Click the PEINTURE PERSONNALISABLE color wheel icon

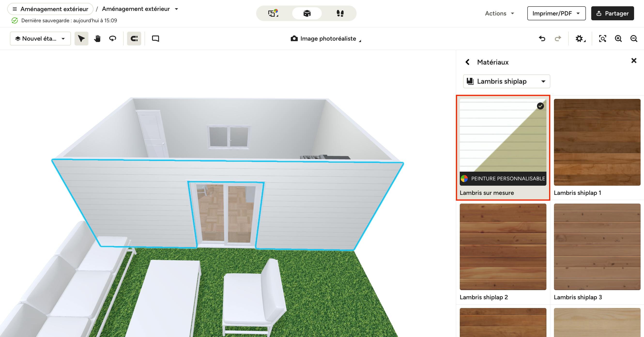[x=464, y=178]
